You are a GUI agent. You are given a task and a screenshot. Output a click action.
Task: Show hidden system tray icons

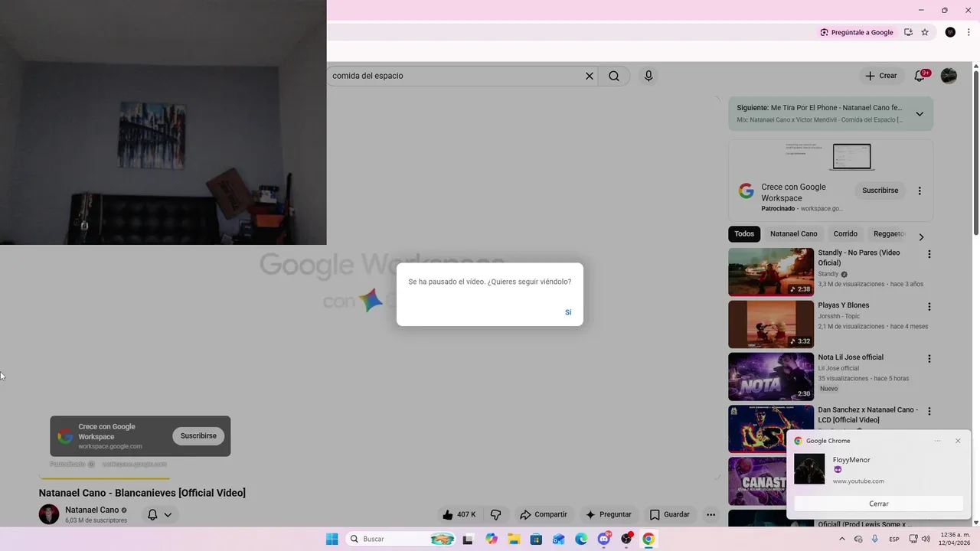(842, 539)
